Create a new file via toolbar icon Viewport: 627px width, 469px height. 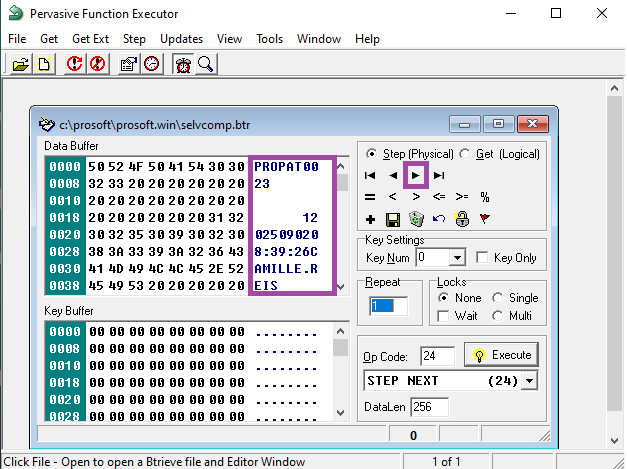coord(44,64)
